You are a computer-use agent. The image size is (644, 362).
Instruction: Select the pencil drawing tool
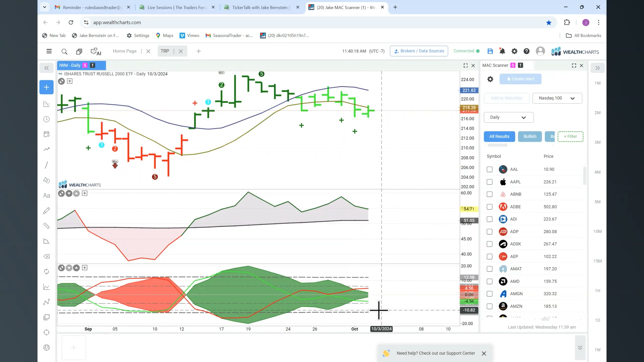click(x=46, y=210)
